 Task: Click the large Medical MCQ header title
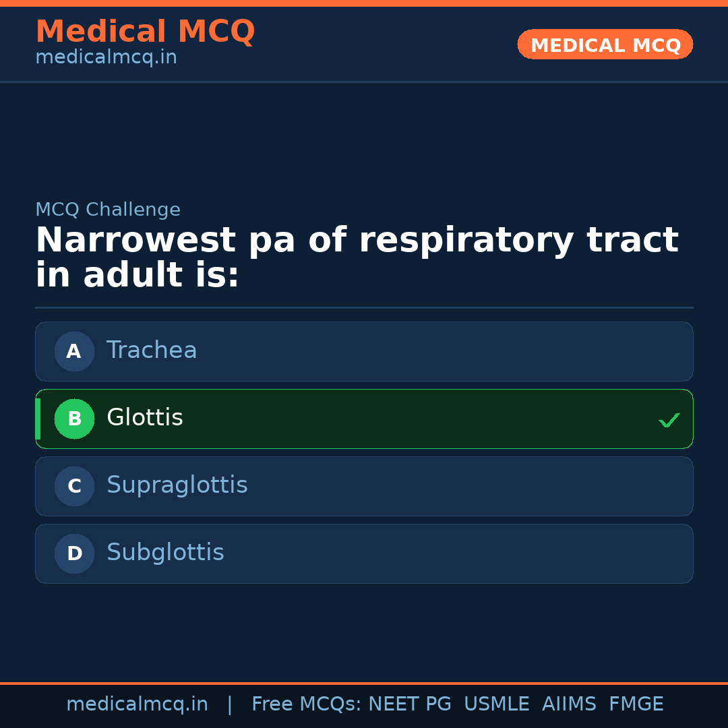pos(145,31)
